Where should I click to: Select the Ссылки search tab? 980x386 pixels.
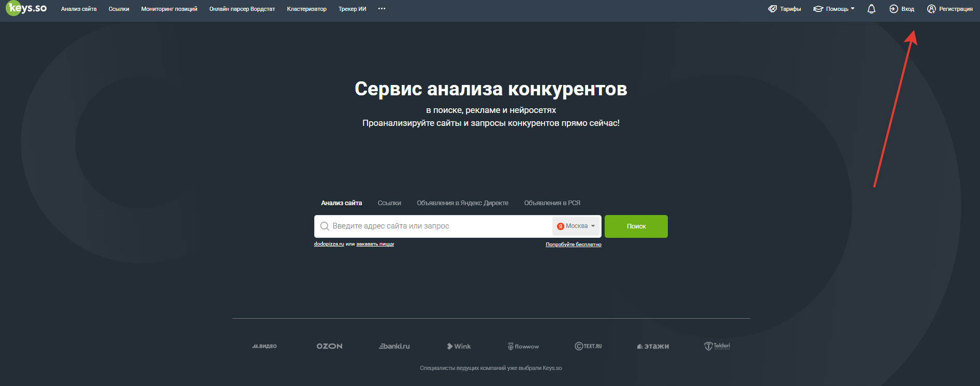coord(389,203)
